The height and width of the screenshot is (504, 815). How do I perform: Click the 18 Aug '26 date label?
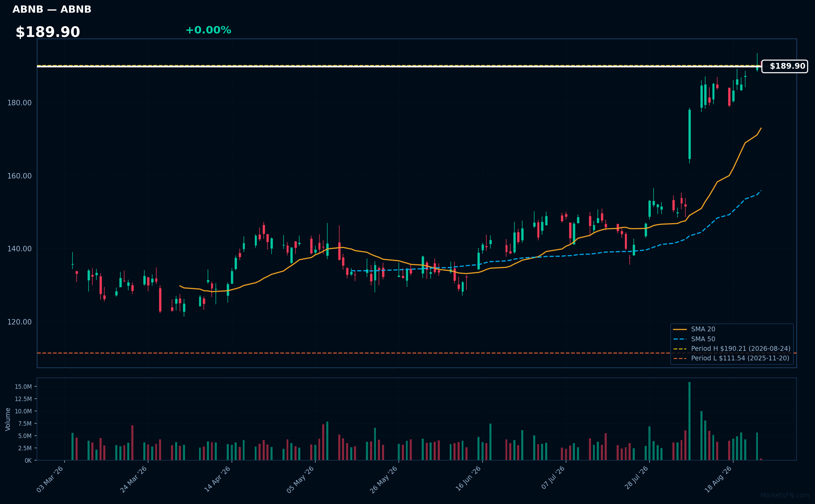(718, 479)
